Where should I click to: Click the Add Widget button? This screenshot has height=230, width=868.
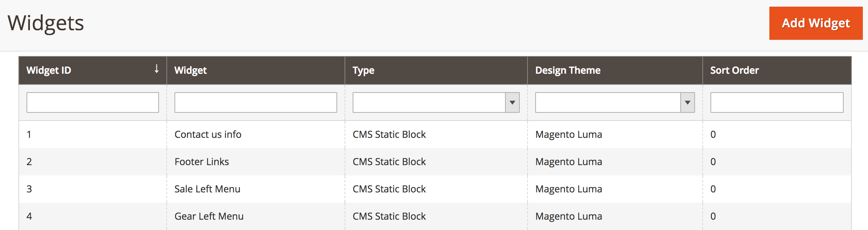click(x=815, y=23)
